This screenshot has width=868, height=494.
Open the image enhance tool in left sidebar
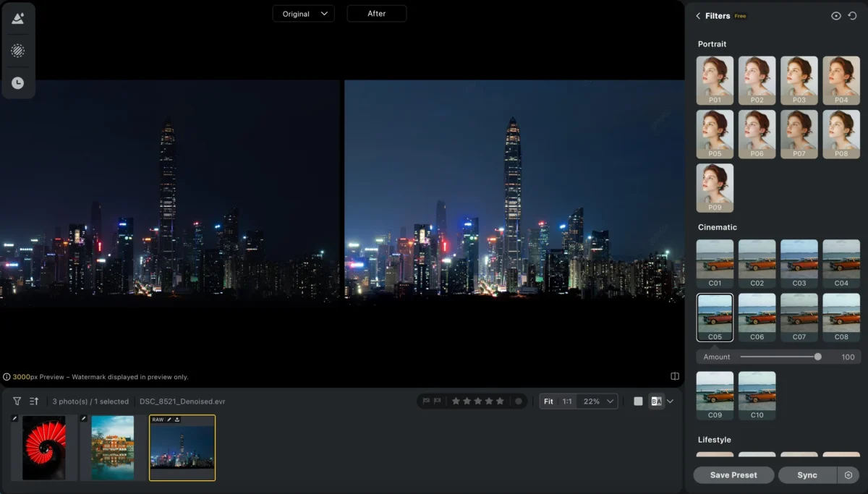coord(18,18)
